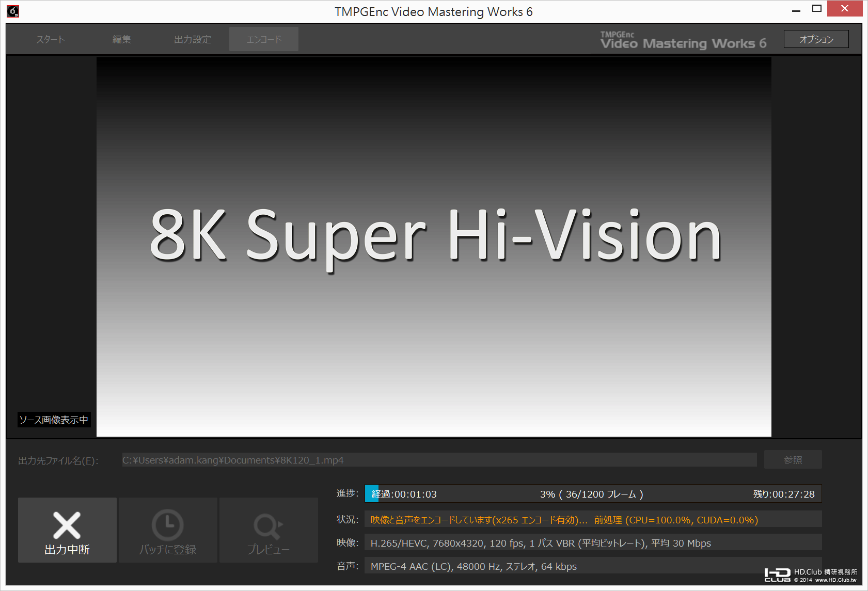Click the 残り:00:27:28 remaining time
Viewport: 868px width, 591px height.
pyautogui.click(x=784, y=494)
